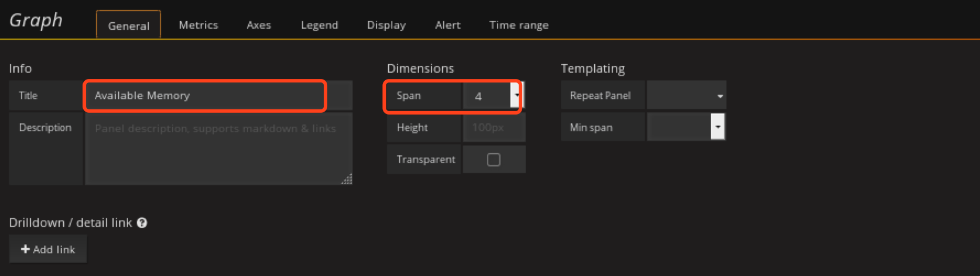Screen dimensions: 980x276
Task: Select the Legend tab
Action: (320, 25)
